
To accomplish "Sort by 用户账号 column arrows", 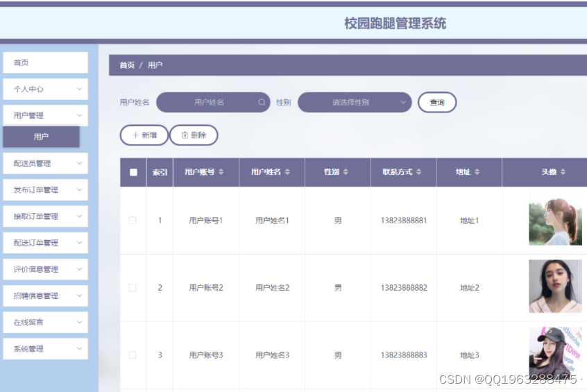I will tap(221, 172).
